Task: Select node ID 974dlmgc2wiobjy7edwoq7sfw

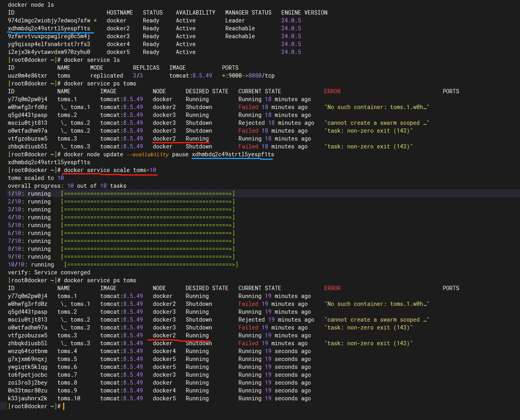Action: 49,20
